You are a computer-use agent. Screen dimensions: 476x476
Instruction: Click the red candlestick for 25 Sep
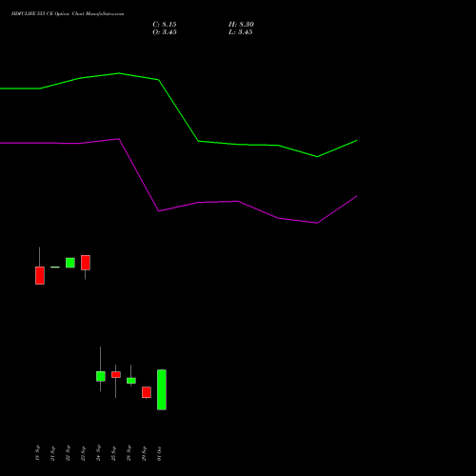pyautogui.click(x=116, y=375)
